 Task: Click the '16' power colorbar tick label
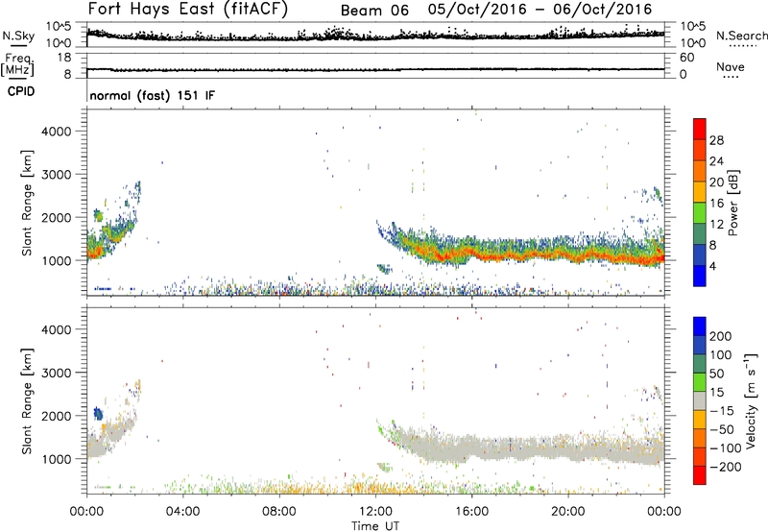pos(716,204)
